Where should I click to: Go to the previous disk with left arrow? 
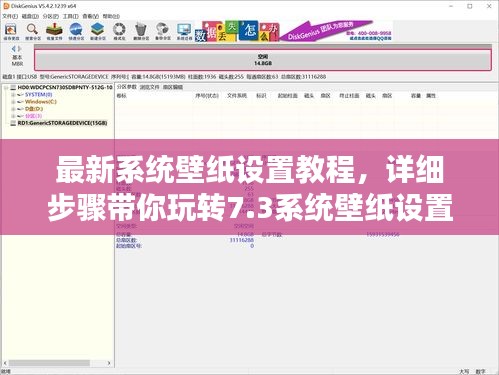pyautogui.click(x=14, y=49)
